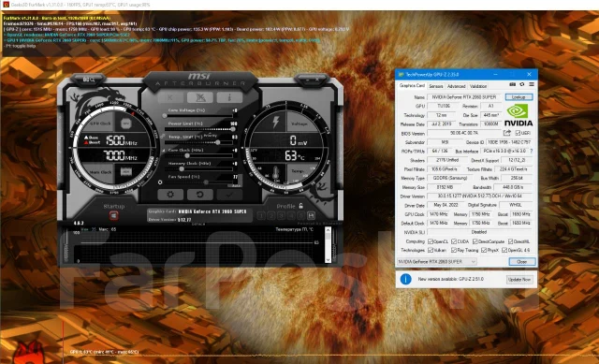Screen dimensions: 599x364
Task: Toggle the OpenCL checkbox
Action: click(x=431, y=241)
